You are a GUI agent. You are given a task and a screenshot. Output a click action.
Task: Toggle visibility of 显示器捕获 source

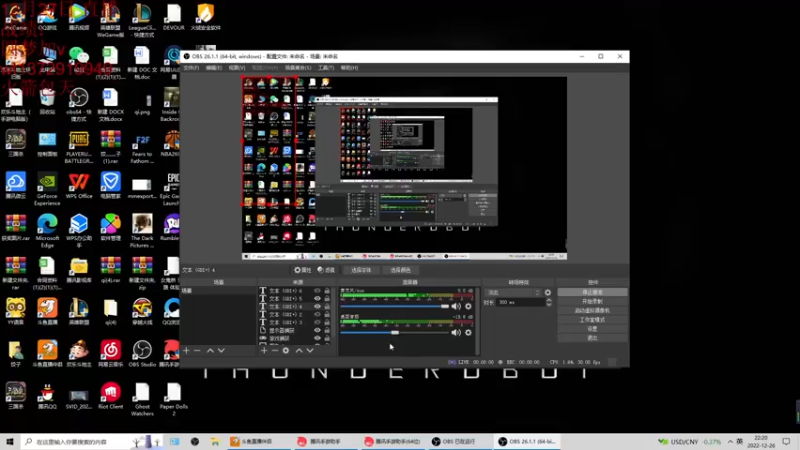pyautogui.click(x=317, y=330)
